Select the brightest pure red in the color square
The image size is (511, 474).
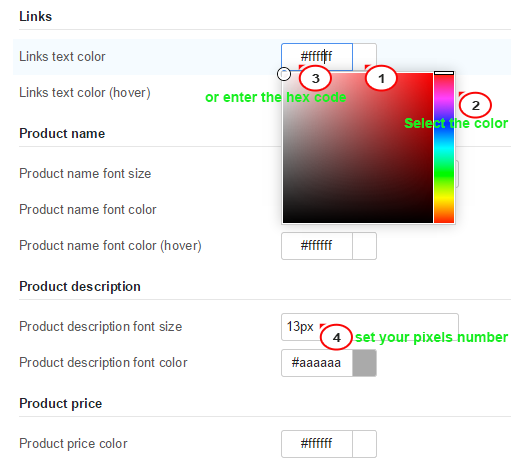coord(431,75)
